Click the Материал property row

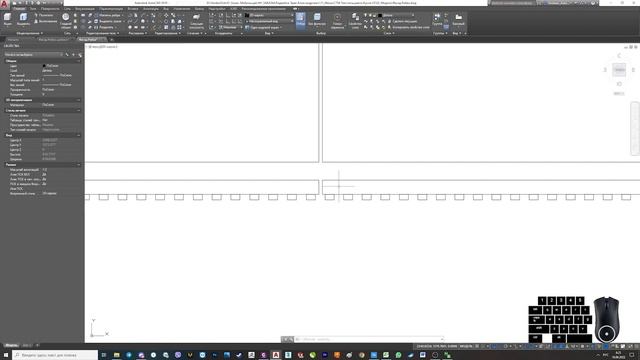tap(42, 105)
